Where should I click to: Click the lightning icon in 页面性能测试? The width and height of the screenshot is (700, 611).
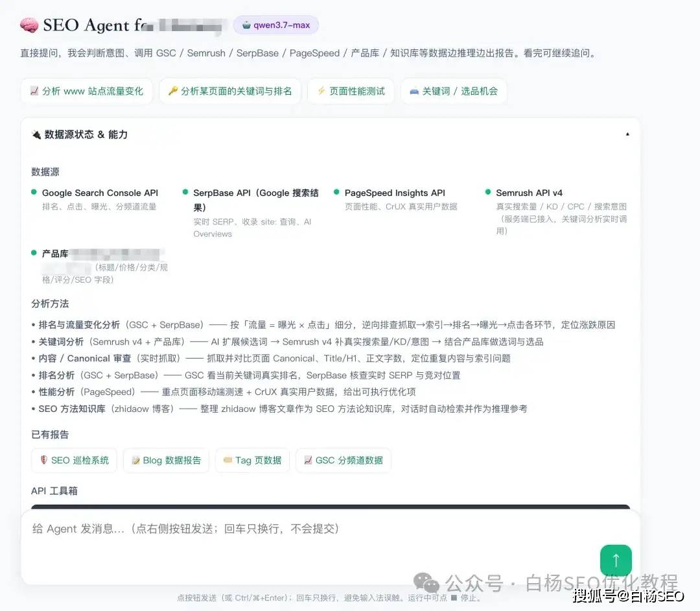click(321, 91)
